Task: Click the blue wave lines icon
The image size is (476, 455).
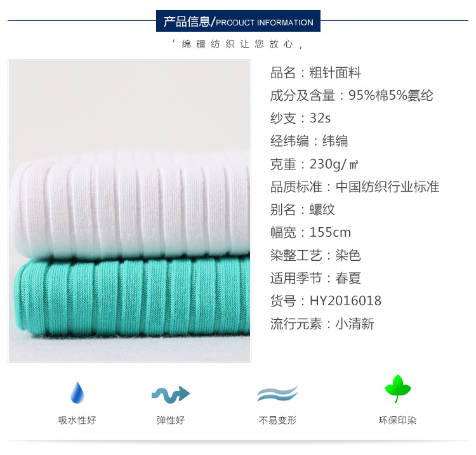Action: point(277,393)
